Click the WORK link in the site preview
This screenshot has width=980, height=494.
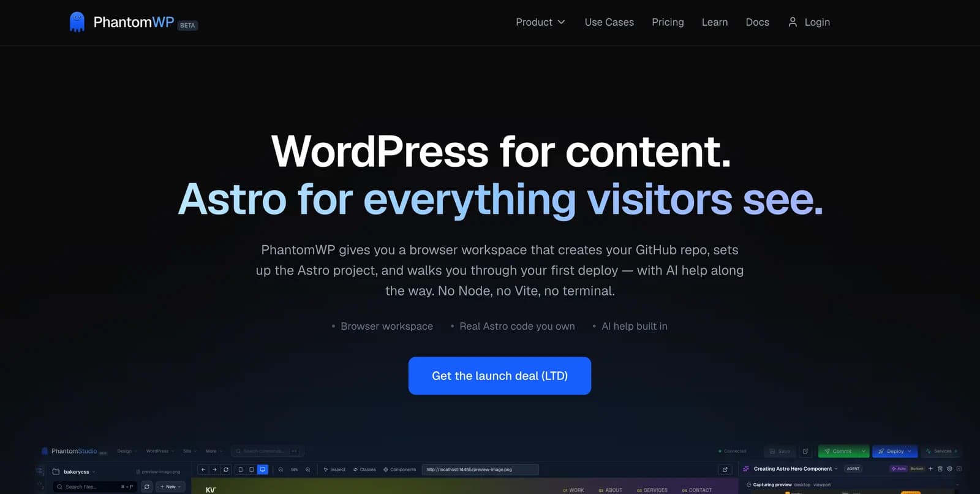pyautogui.click(x=574, y=490)
